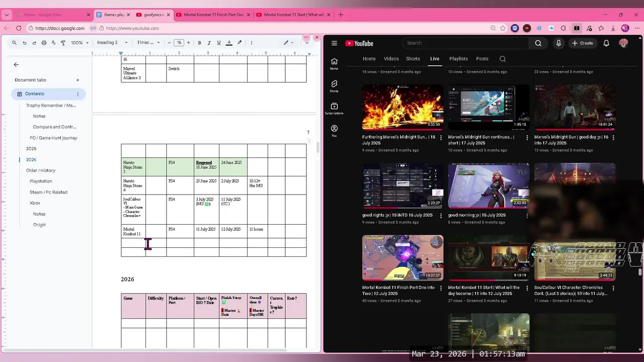Switch to Games play Docs browser tab
Image resolution: width=644 pixels, height=362 pixels.
113,15
